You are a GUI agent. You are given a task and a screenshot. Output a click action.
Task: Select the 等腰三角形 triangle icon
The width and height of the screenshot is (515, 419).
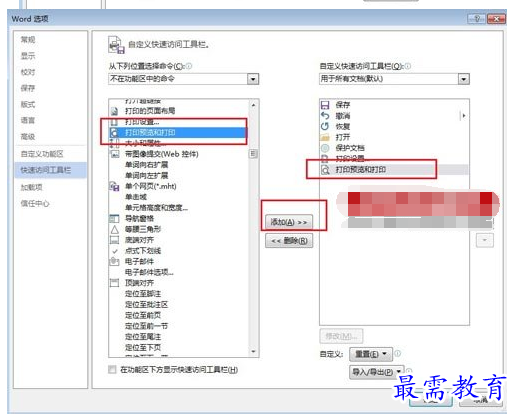click(114, 229)
